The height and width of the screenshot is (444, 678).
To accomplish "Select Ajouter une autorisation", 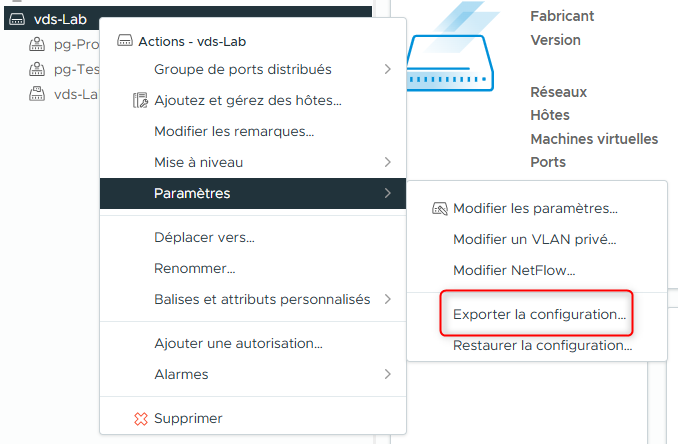I will click(238, 343).
